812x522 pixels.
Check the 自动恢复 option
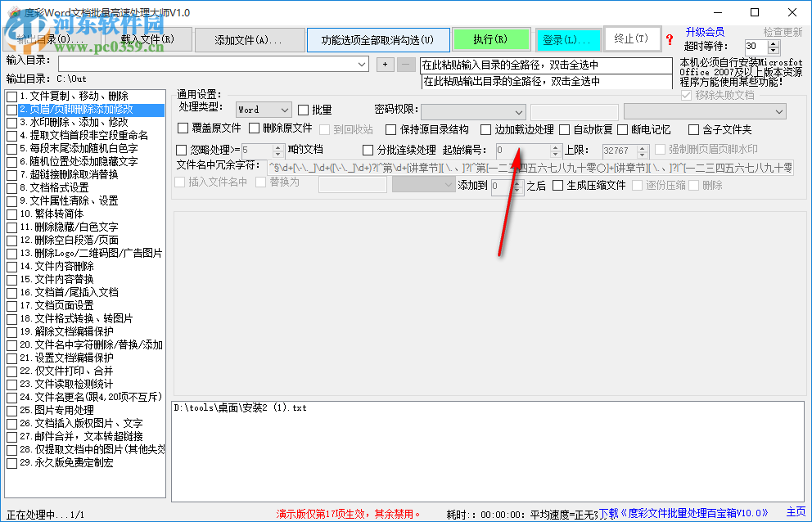pos(562,129)
